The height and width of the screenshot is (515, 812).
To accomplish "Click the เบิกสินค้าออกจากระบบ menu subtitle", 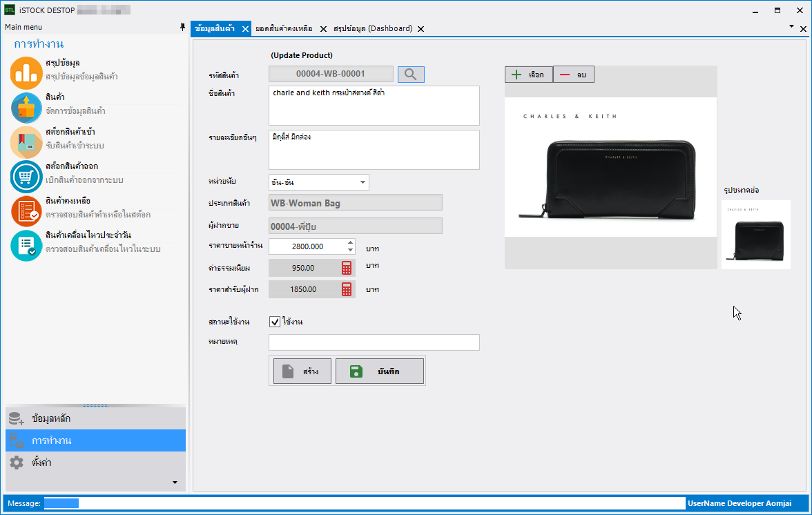I will click(x=84, y=180).
